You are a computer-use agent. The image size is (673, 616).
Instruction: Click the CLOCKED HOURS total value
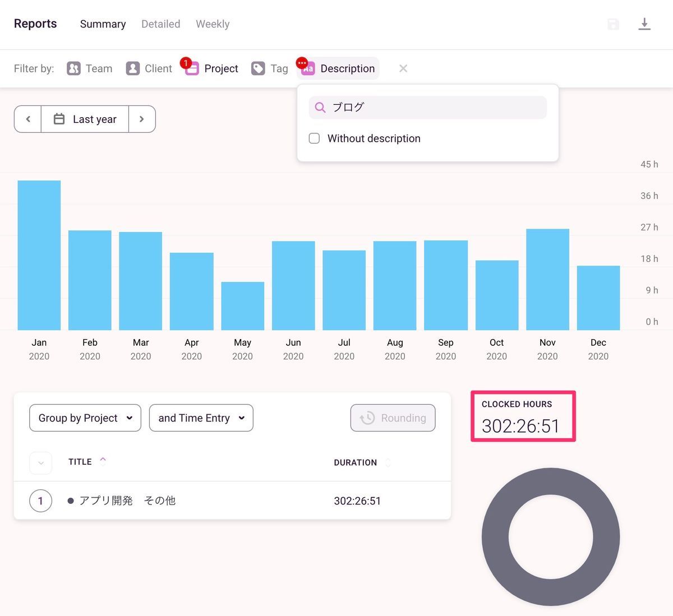pyautogui.click(x=520, y=426)
